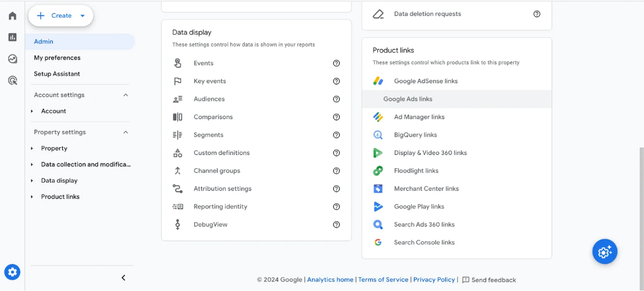644x291 pixels.
Task: Collapse the Account settings section
Action: pos(125,95)
